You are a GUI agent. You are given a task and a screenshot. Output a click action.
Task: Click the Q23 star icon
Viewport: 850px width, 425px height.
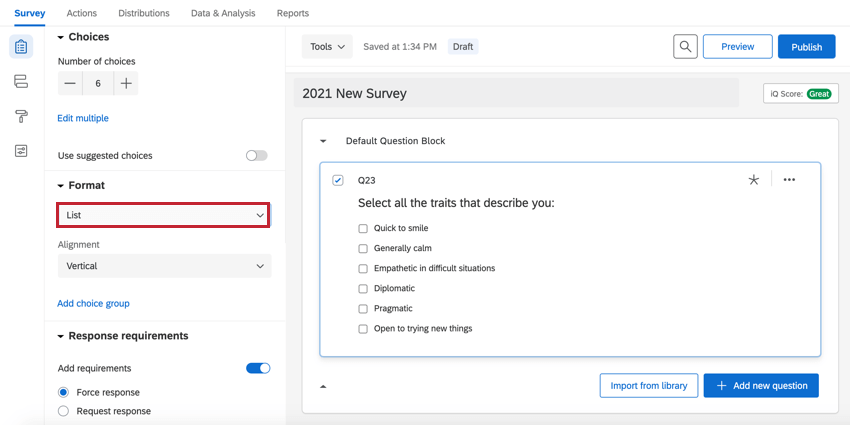pos(753,180)
